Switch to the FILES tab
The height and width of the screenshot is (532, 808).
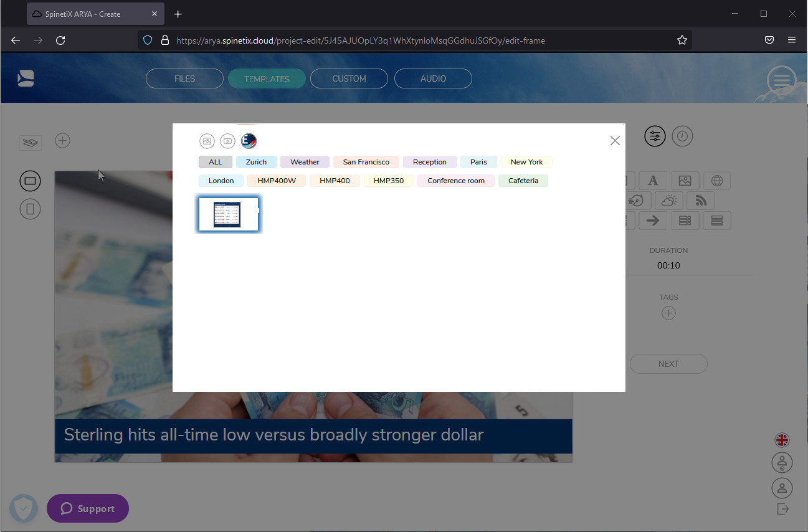coord(184,78)
